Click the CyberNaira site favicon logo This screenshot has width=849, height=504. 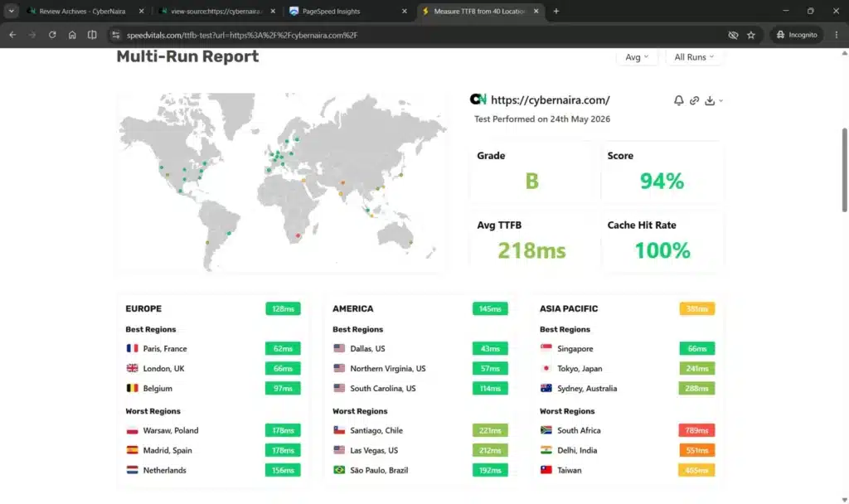tap(478, 99)
